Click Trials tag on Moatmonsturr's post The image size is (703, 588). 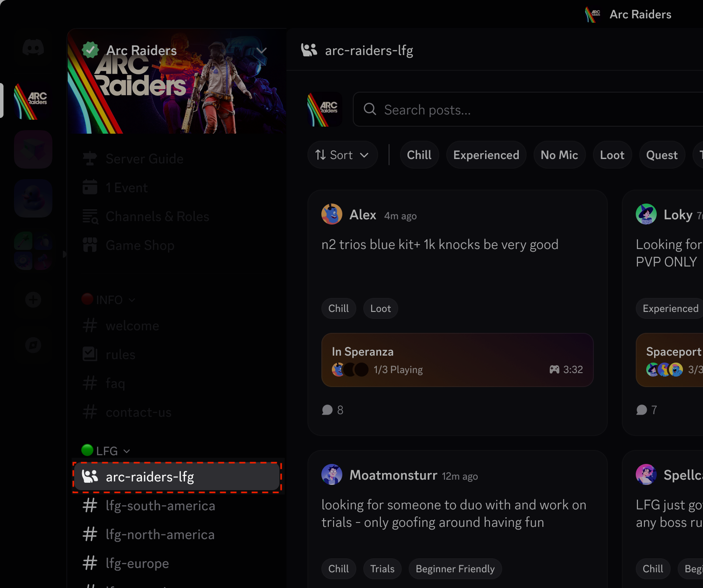[x=382, y=569]
